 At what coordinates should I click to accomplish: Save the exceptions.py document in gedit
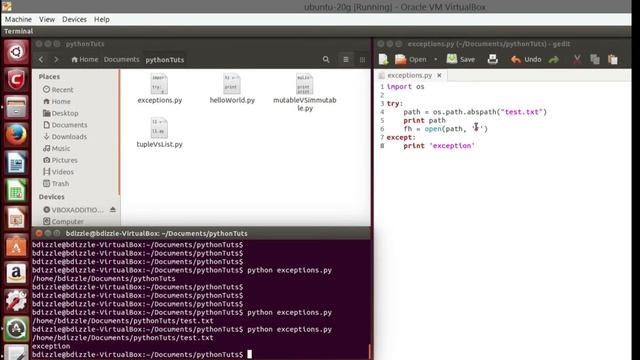(461, 59)
